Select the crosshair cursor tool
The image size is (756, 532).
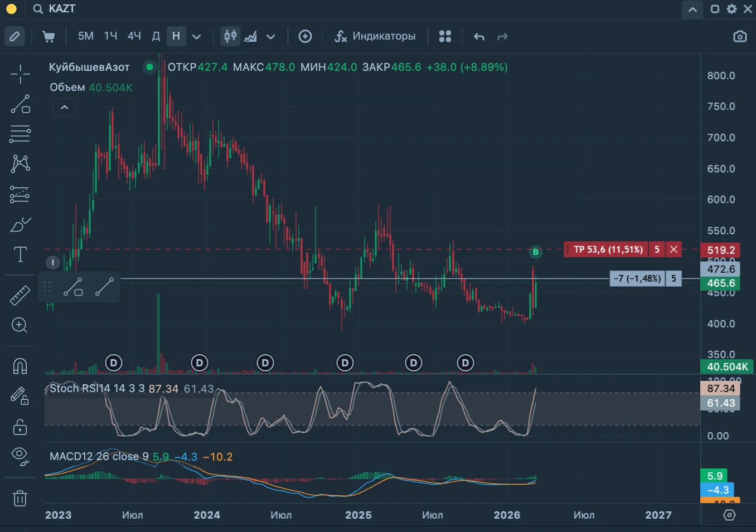click(x=20, y=74)
